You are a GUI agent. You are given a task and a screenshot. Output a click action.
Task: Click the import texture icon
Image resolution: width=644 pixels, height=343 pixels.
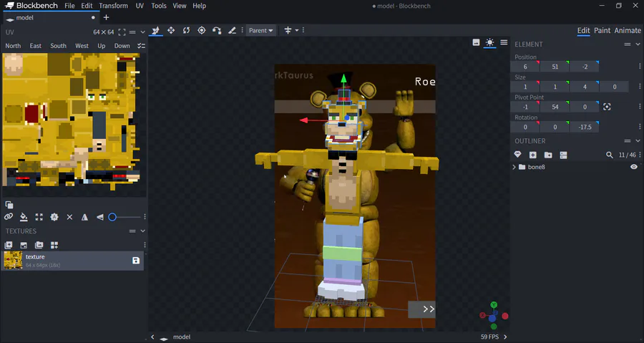[x=8, y=245]
